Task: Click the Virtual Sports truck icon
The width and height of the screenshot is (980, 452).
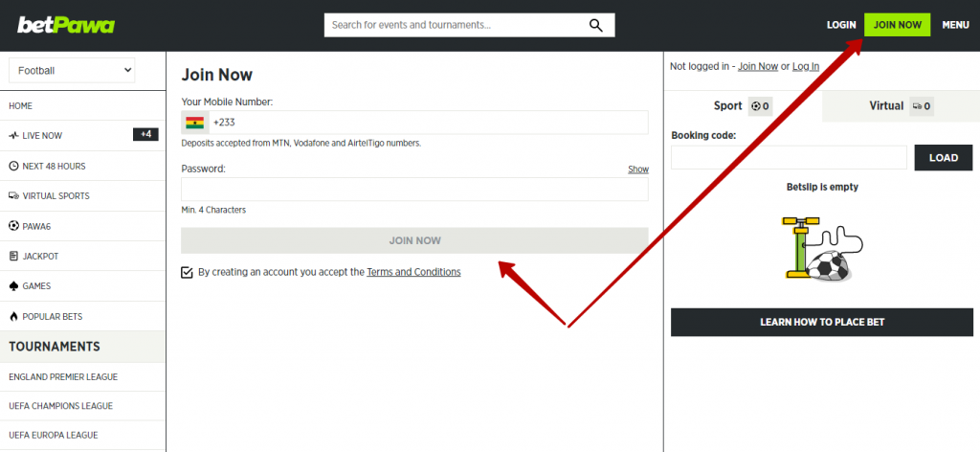Action: pyautogui.click(x=13, y=195)
